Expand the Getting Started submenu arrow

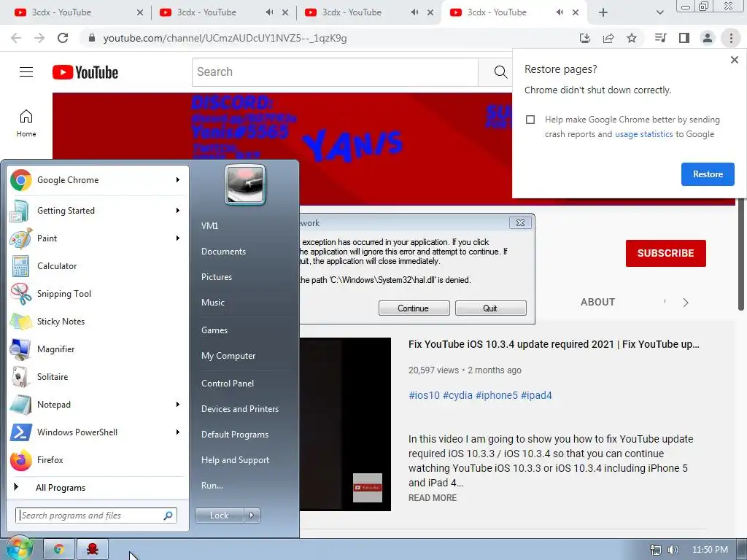[x=178, y=211]
